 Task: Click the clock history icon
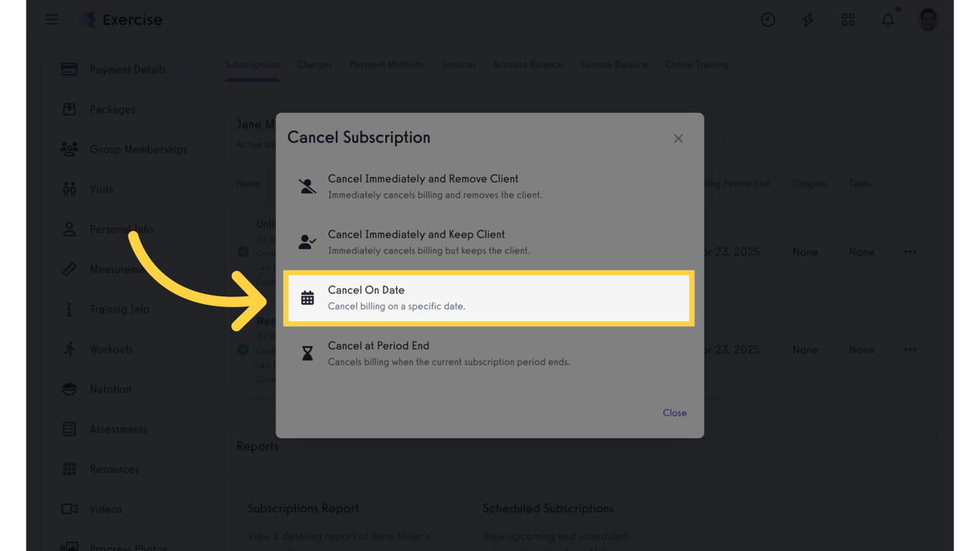[768, 20]
